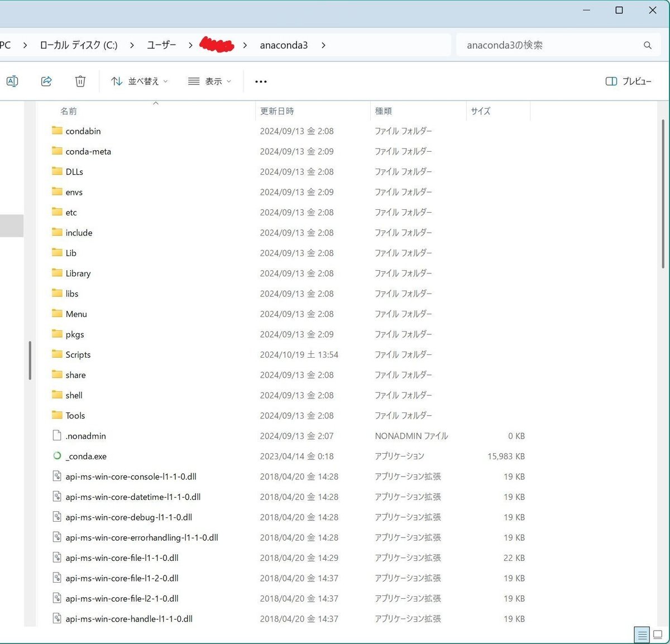Open the Scripts folder
The height and width of the screenshot is (644, 670).
coord(78,354)
